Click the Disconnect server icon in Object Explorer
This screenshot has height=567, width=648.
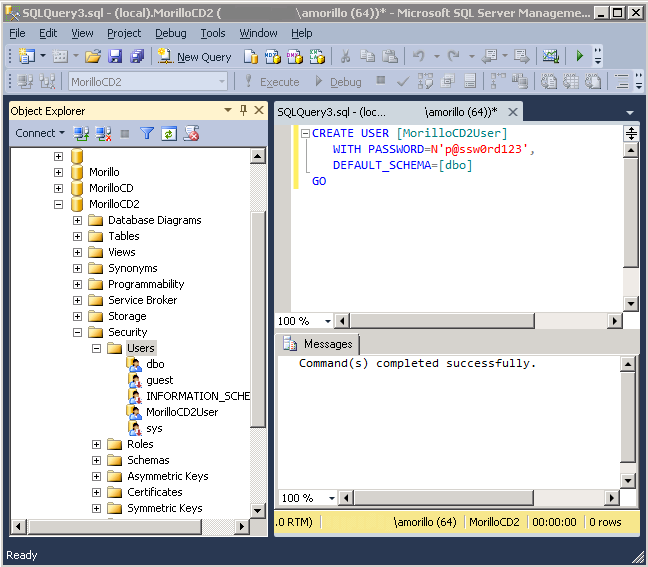click(103, 133)
